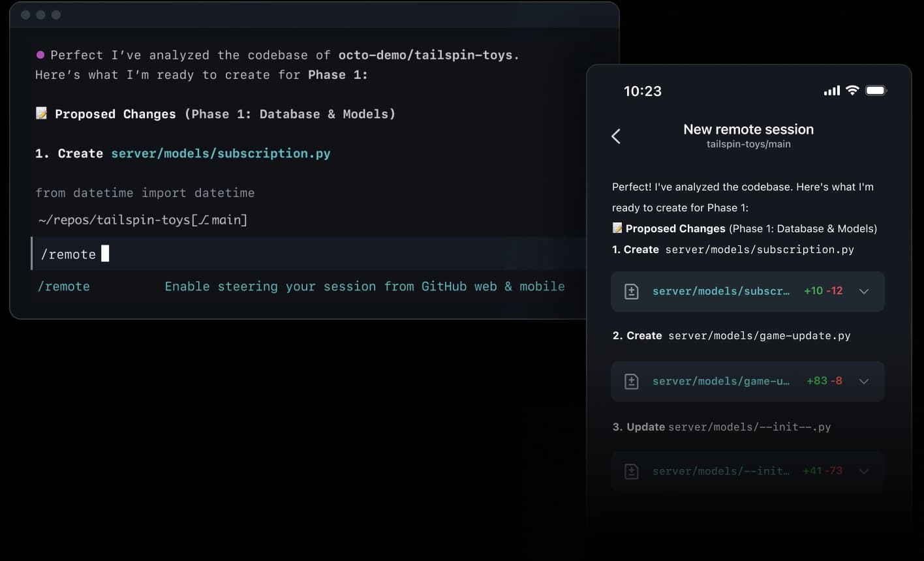
Task: Click the server/models/--init… file name
Action: point(721,472)
